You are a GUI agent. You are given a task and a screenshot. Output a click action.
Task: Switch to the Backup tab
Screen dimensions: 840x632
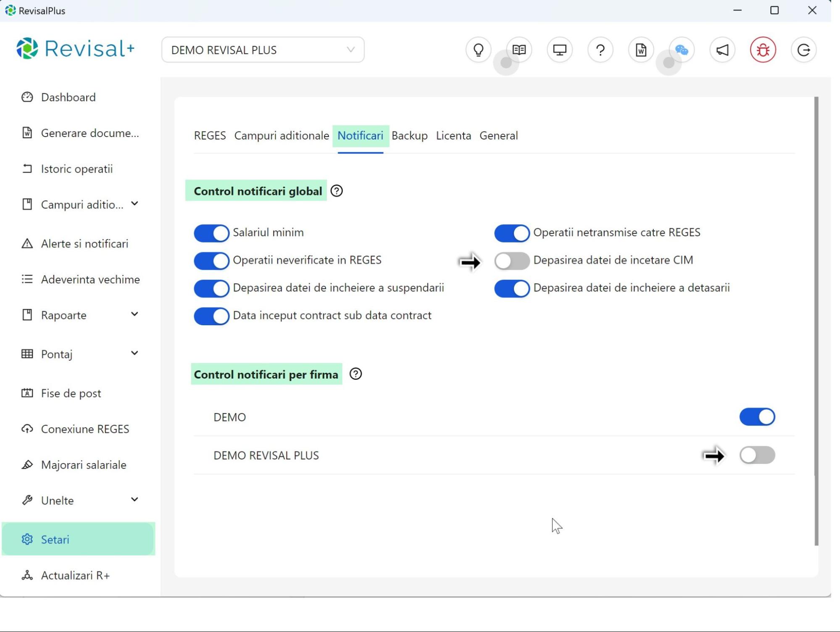coord(409,135)
